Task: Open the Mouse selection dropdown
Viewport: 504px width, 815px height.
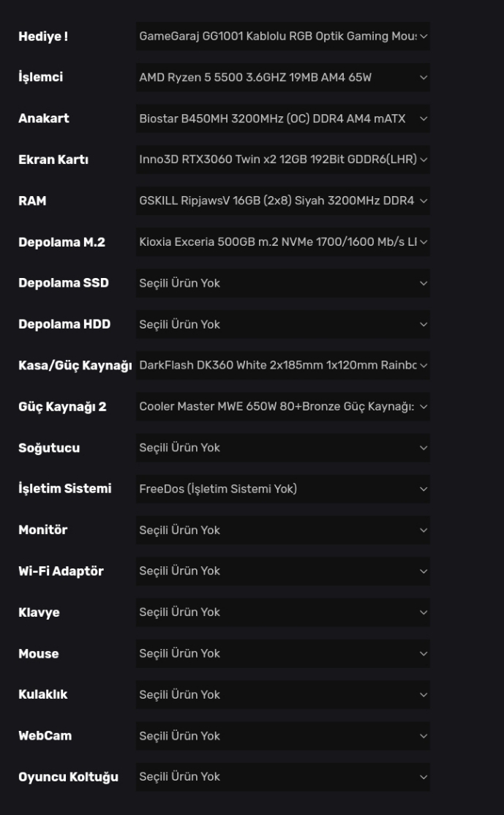Action: pos(282,653)
